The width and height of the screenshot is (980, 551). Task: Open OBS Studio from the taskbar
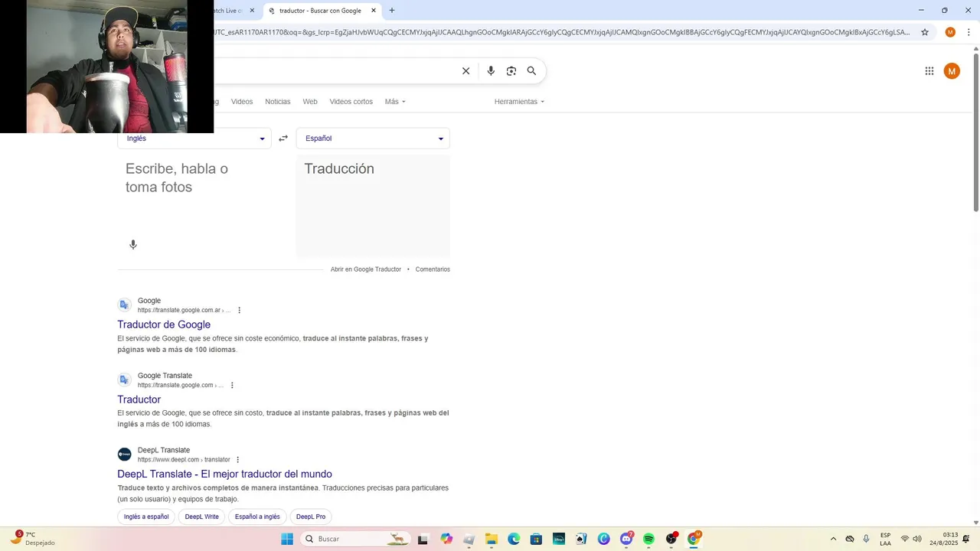point(671,539)
